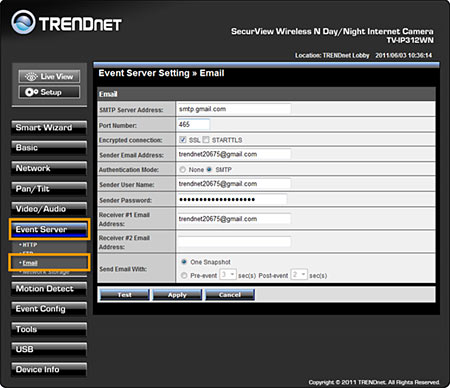Open the Event Config menu
Screen dimensions: 450x388
[x=49, y=309]
